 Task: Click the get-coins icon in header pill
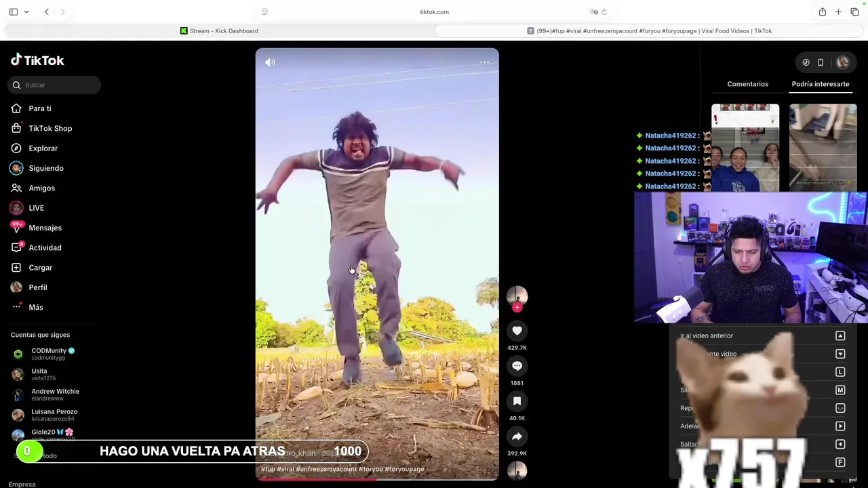coord(806,62)
